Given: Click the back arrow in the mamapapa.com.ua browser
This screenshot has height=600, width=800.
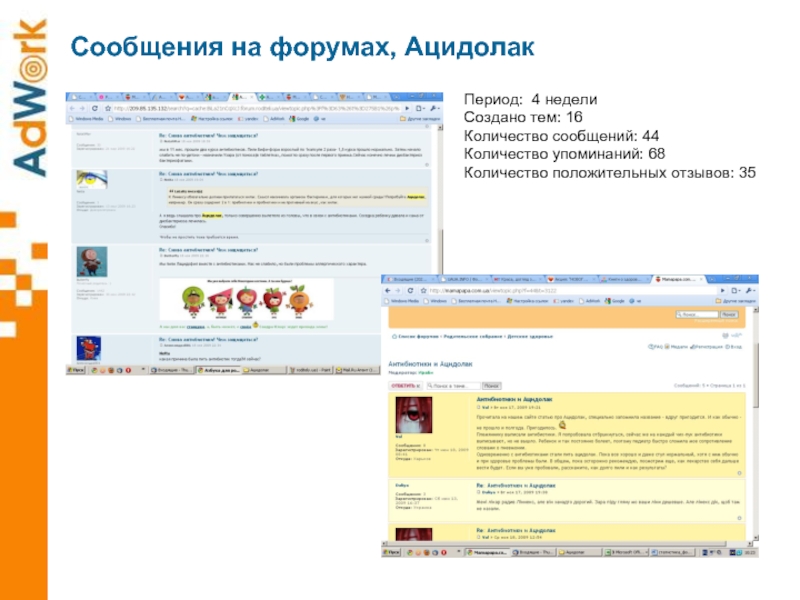Looking at the screenshot, I should click(x=388, y=290).
